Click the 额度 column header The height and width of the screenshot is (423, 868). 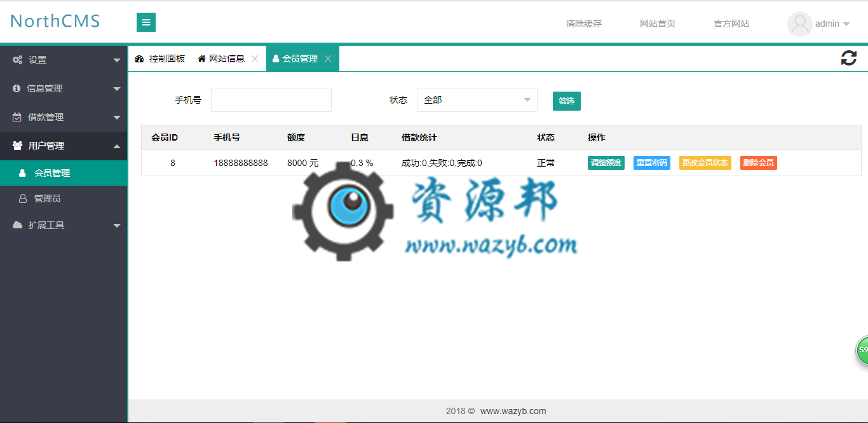click(x=296, y=137)
